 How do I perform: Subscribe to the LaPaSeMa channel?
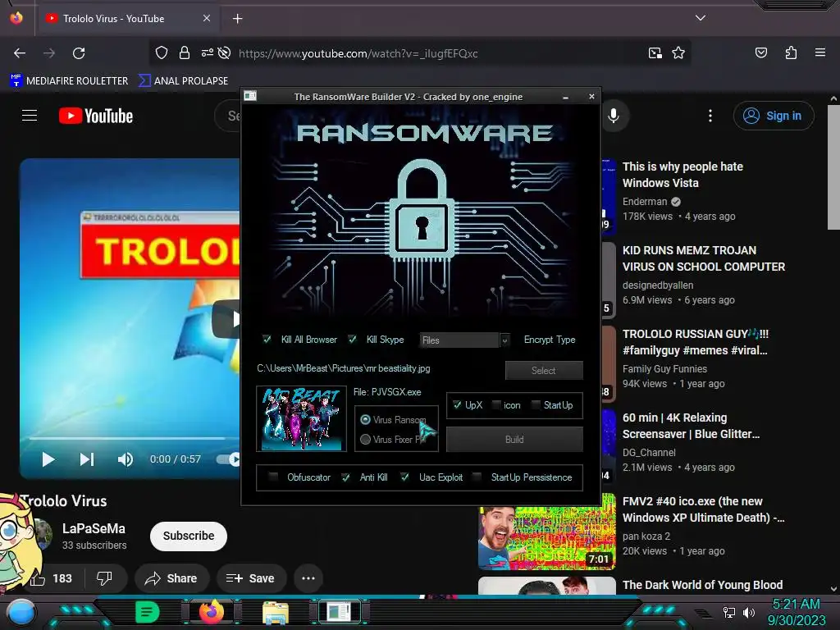coord(189,536)
